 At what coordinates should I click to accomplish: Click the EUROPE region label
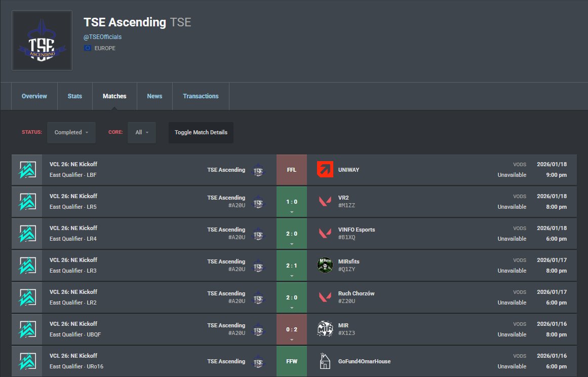point(105,48)
